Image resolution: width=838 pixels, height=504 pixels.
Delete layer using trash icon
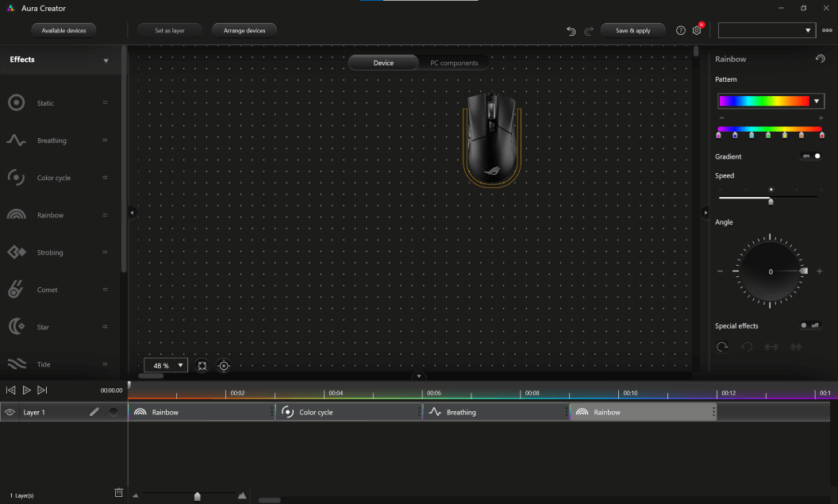(119, 492)
